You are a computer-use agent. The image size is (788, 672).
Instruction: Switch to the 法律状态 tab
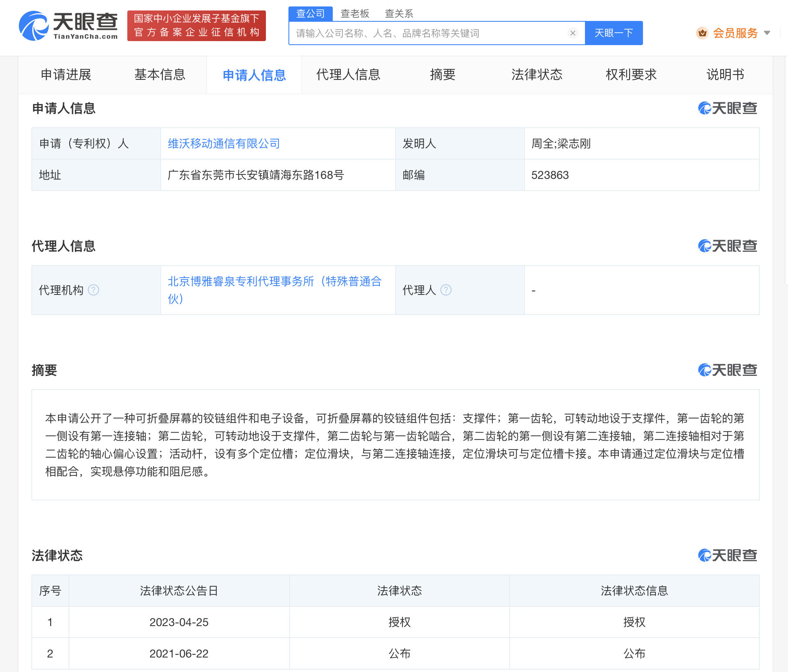tap(537, 75)
